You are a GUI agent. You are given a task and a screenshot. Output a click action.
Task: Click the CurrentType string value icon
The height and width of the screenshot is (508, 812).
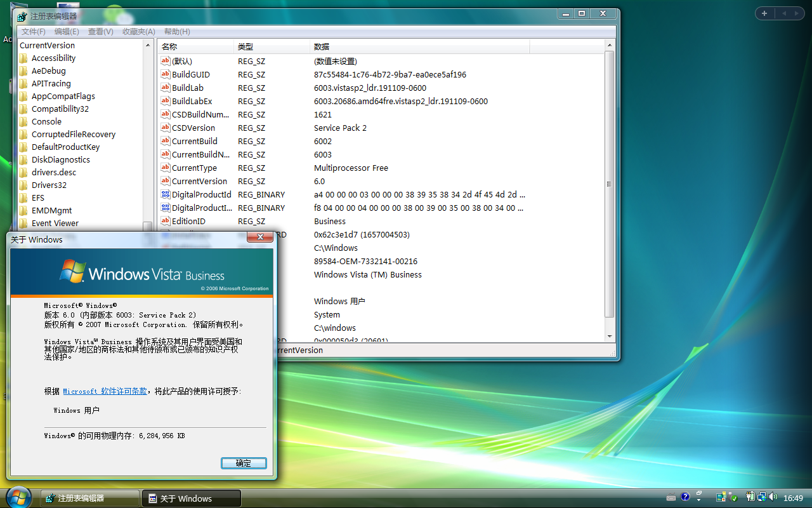166,168
